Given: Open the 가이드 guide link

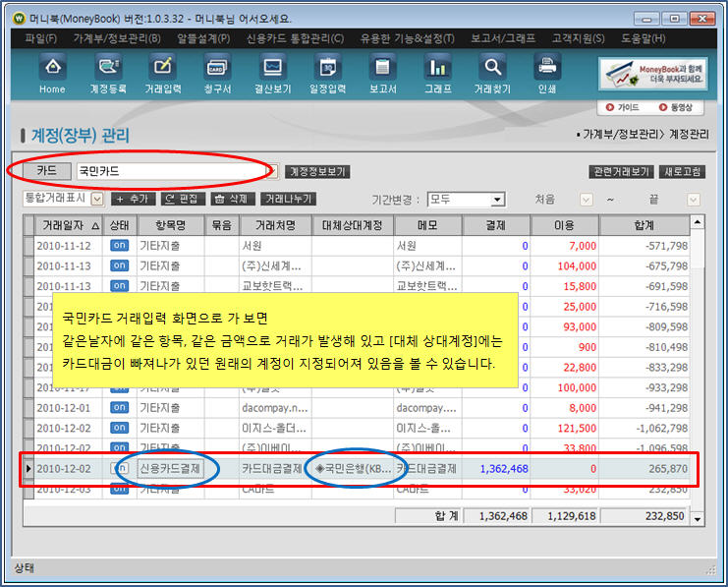Looking at the screenshot, I should [x=623, y=107].
